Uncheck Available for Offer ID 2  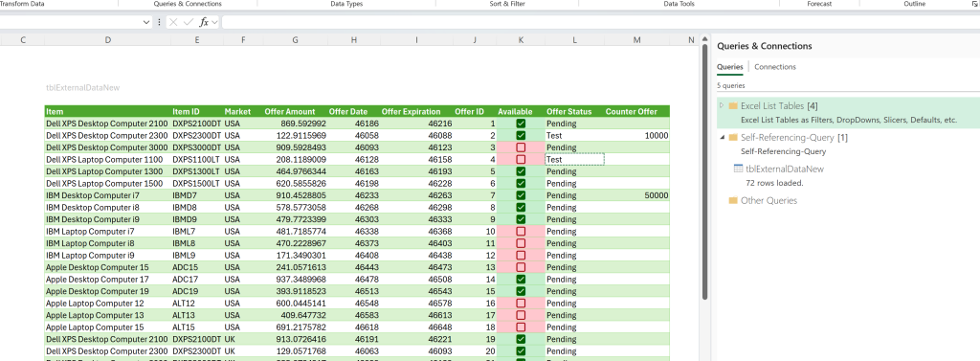[521, 136]
